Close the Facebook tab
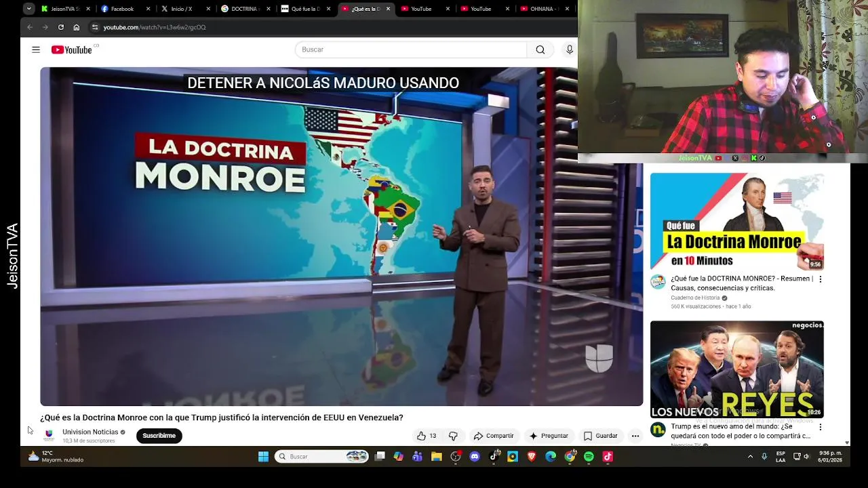The height and width of the screenshot is (488, 868). [148, 9]
